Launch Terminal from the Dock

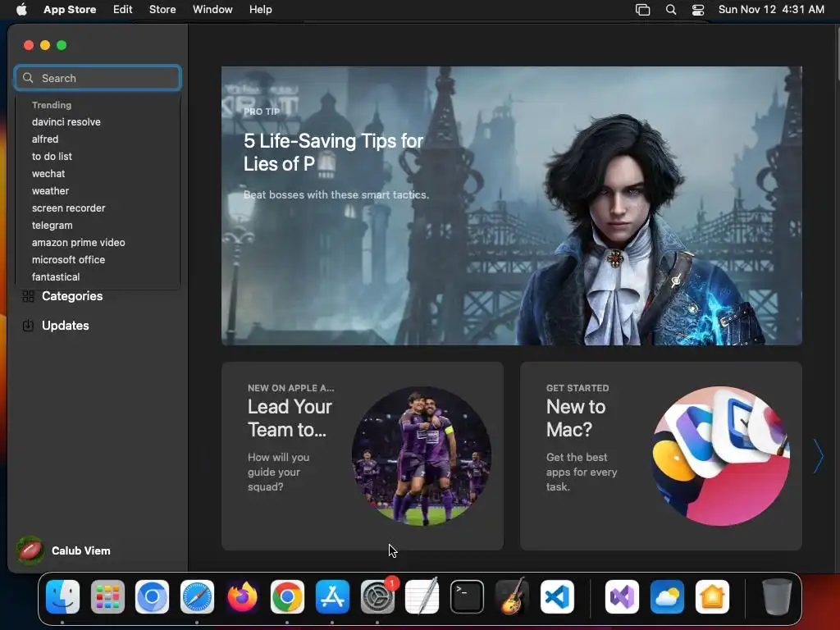467,596
